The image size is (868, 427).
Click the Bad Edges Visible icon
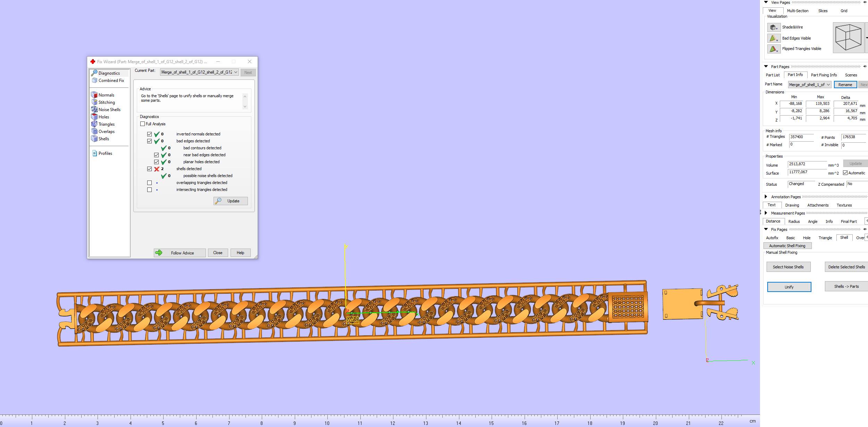tap(774, 38)
